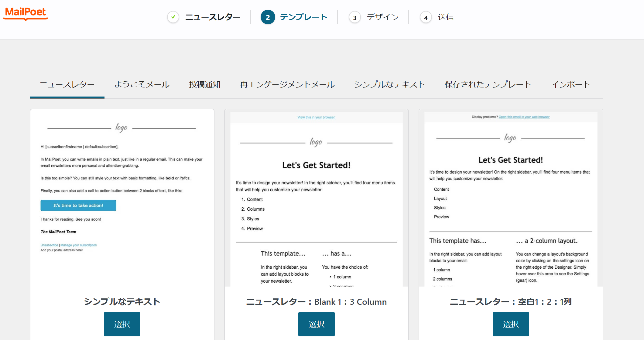Click the シンプルなテキスト template preview
Screen dimensions: 644x340
(122, 198)
